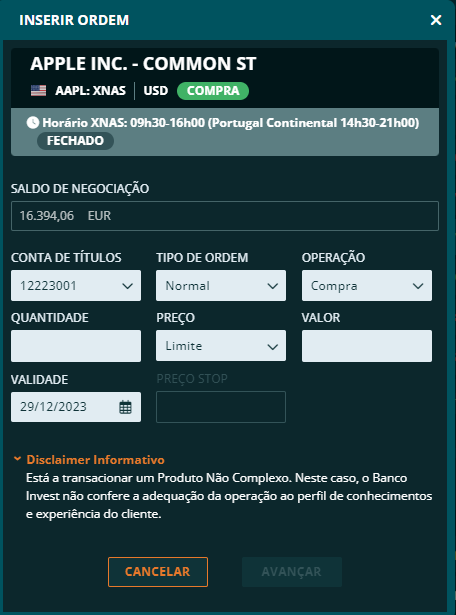Close the Inserir Ordem dialog
Screen dimensions: 456x615
coord(436,20)
